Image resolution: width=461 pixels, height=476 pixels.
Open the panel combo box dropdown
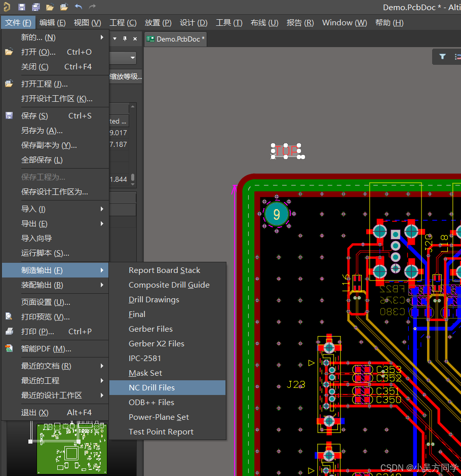pos(133,58)
